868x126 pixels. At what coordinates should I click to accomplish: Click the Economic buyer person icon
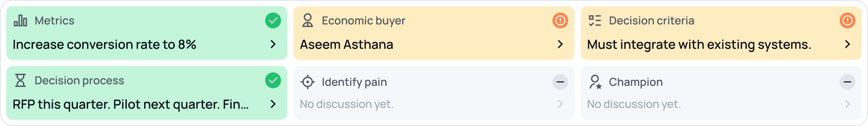[307, 20]
